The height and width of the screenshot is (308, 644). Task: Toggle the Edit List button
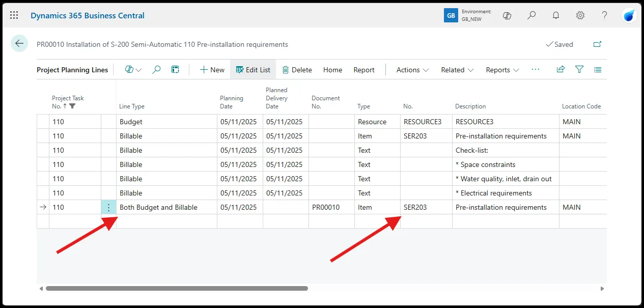(x=253, y=70)
